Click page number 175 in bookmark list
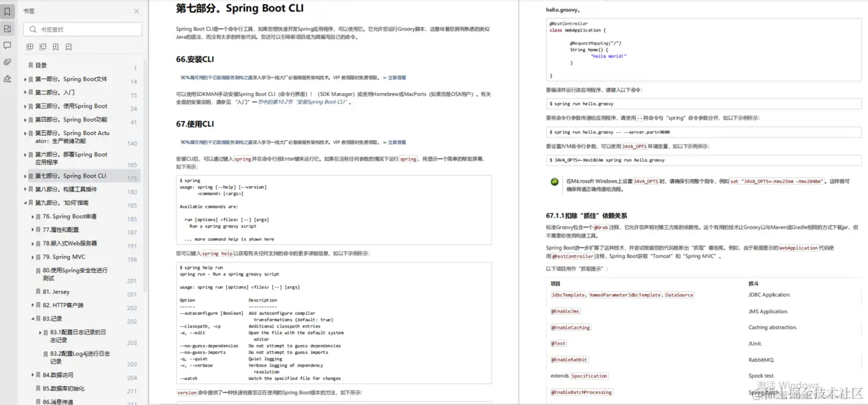Viewport: 868px width, 405px height. point(132,178)
